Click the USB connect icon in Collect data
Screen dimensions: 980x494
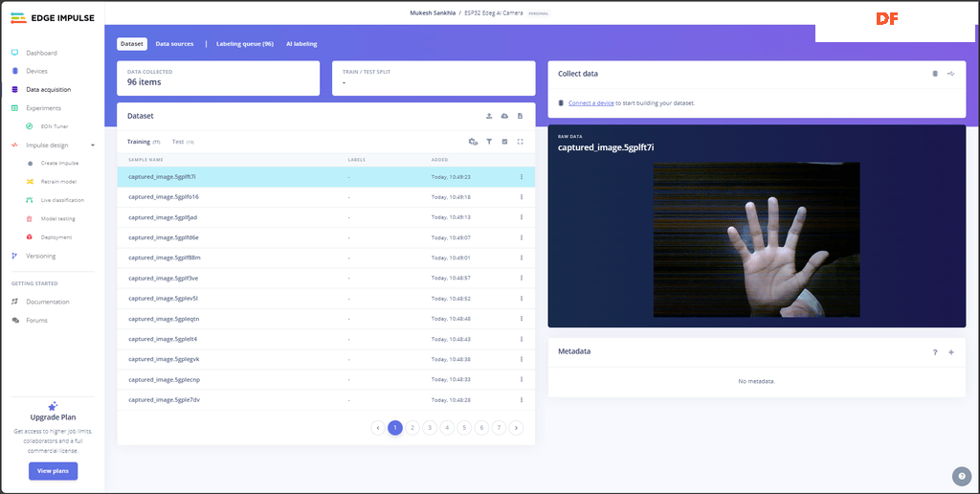coord(950,74)
